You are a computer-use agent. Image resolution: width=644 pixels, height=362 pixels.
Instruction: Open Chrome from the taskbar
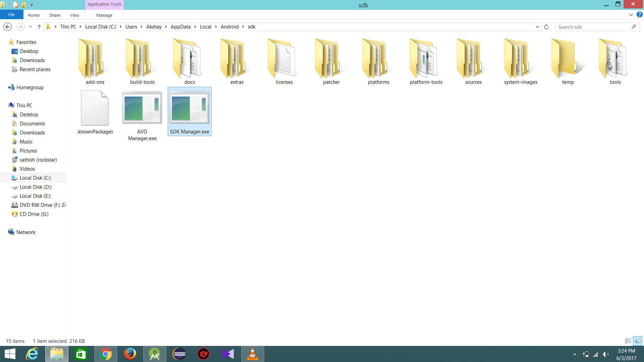[106, 354]
